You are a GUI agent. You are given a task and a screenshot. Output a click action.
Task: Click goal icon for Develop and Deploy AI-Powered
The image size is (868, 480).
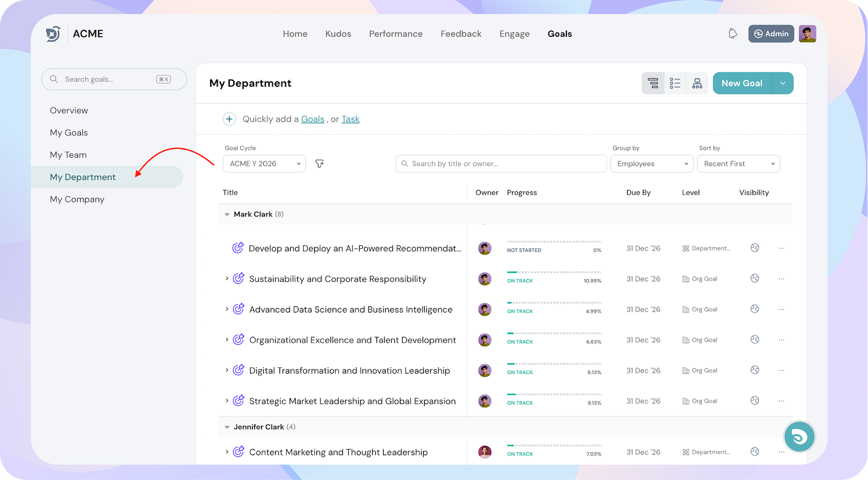238,248
